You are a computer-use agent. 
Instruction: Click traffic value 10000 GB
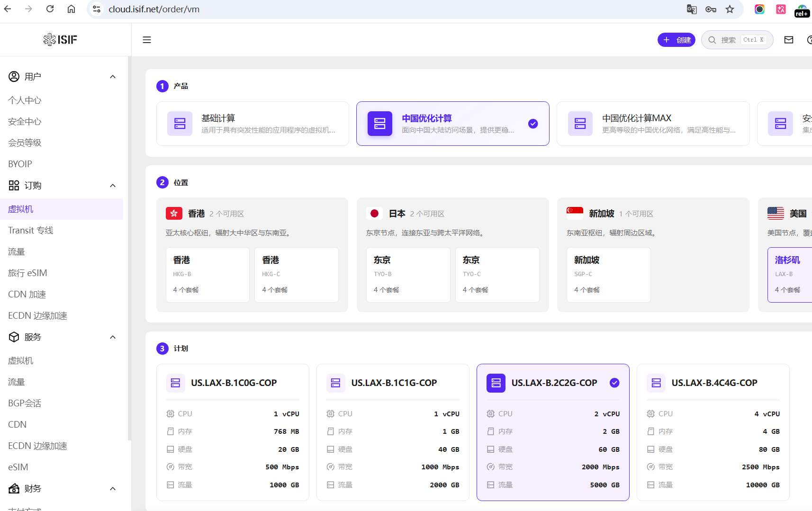(763, 485)
